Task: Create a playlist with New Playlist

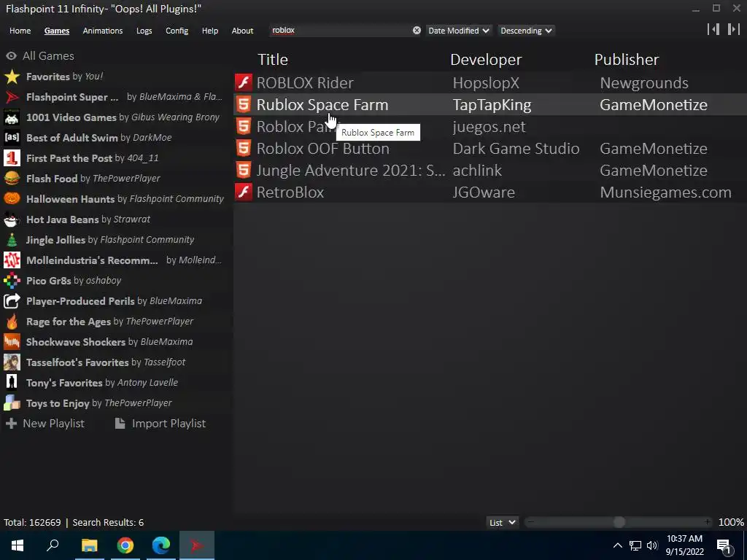Action: pyautogui.click(x=45, y=424)
